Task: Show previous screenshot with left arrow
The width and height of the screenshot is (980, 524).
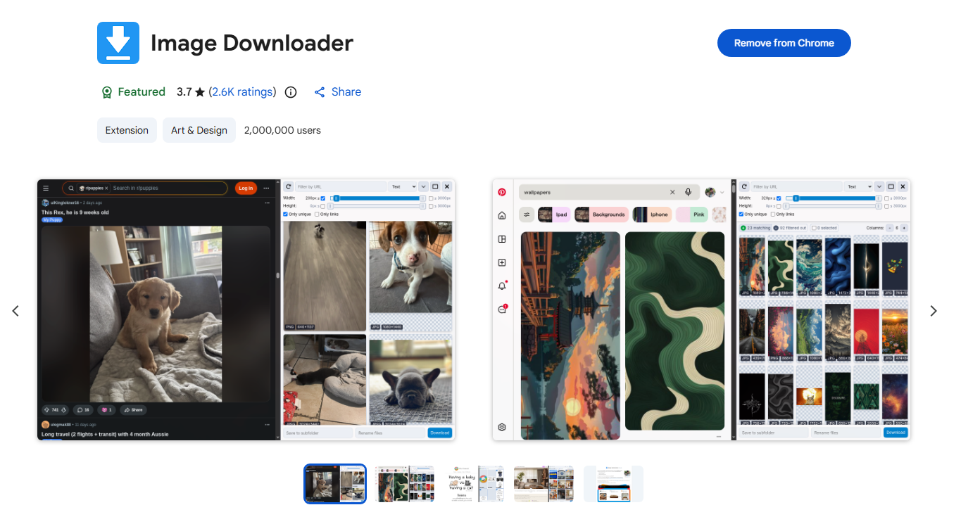Action: point(15,311)
